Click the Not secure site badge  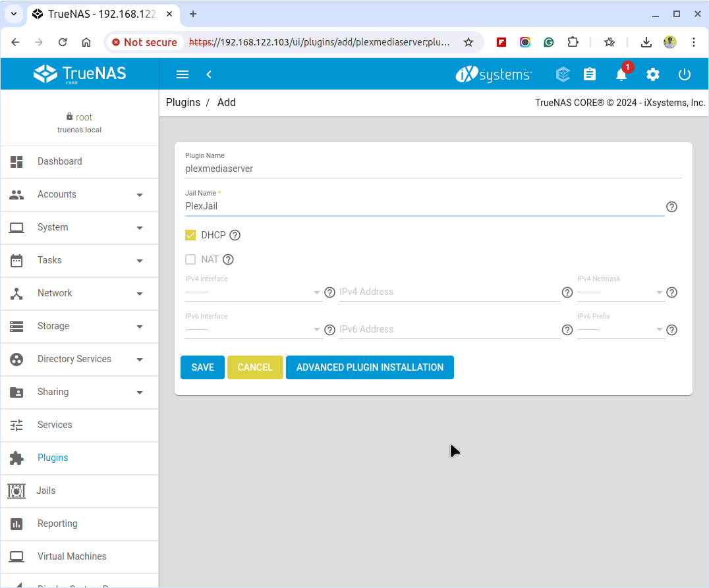(145, 42)
